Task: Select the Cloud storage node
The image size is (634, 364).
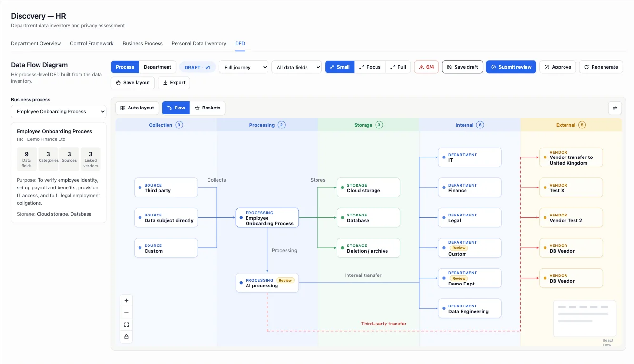Action: coord(368,187)
